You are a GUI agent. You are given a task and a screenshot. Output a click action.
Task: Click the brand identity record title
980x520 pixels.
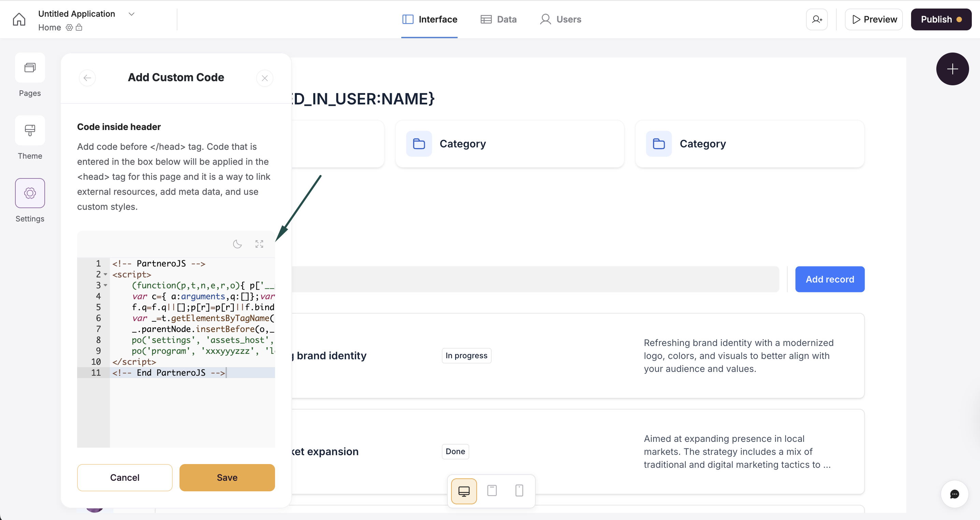329,356
